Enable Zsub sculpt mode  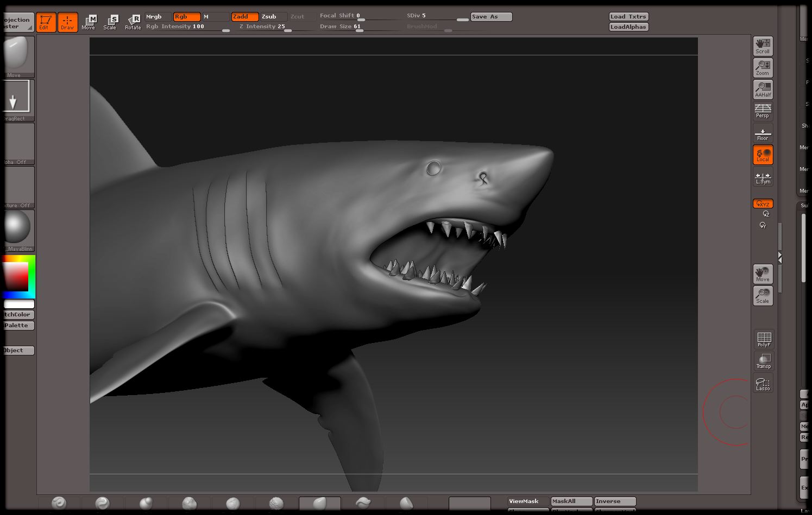point(274,17)
